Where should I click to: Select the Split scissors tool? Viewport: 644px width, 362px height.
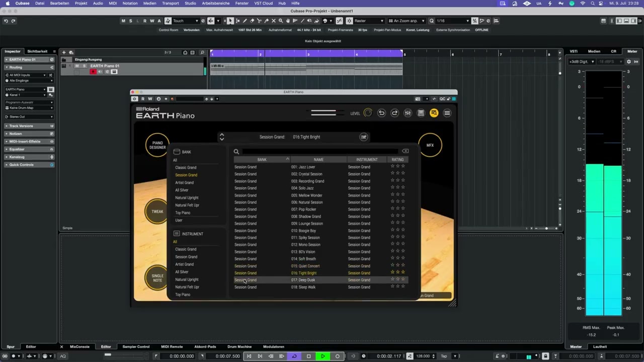(259, 21)
